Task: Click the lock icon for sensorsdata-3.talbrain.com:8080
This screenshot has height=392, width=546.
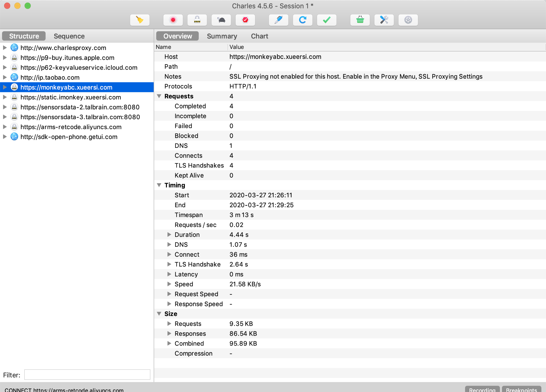Action: point(14,117)
